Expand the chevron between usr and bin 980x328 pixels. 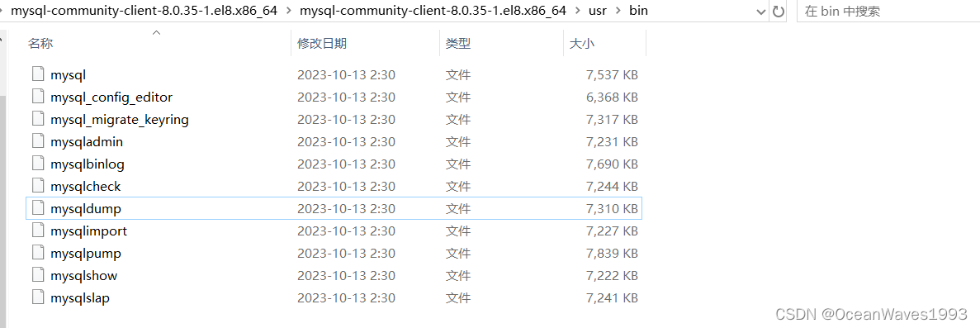click(x=618, y=12)
